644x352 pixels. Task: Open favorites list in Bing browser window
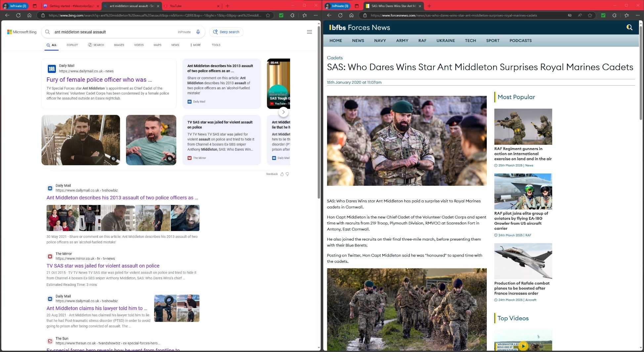[305, 15]
